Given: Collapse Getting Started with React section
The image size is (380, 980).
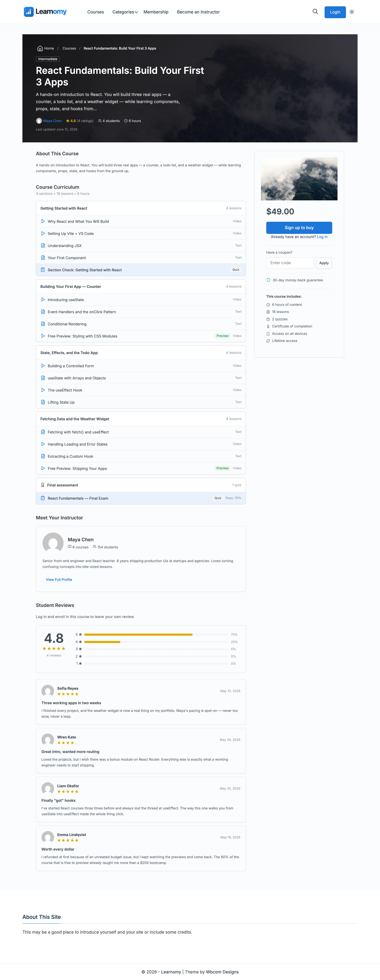Looking at the screenshot, I should point(141,208).
